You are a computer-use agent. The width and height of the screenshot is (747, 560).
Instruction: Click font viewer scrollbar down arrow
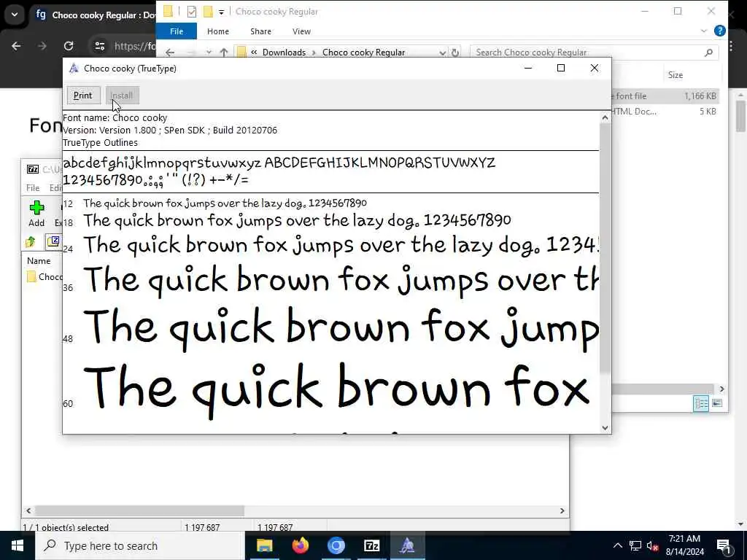605,427
